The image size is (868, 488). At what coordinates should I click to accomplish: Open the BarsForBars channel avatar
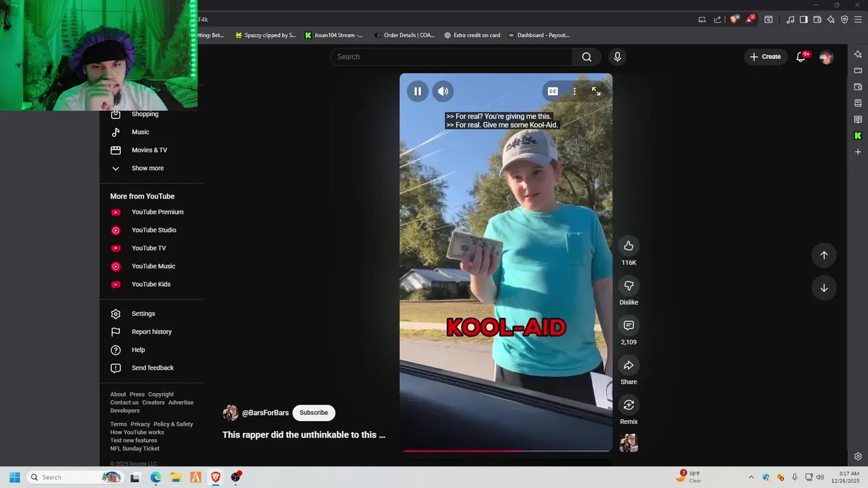pos(231,413)
